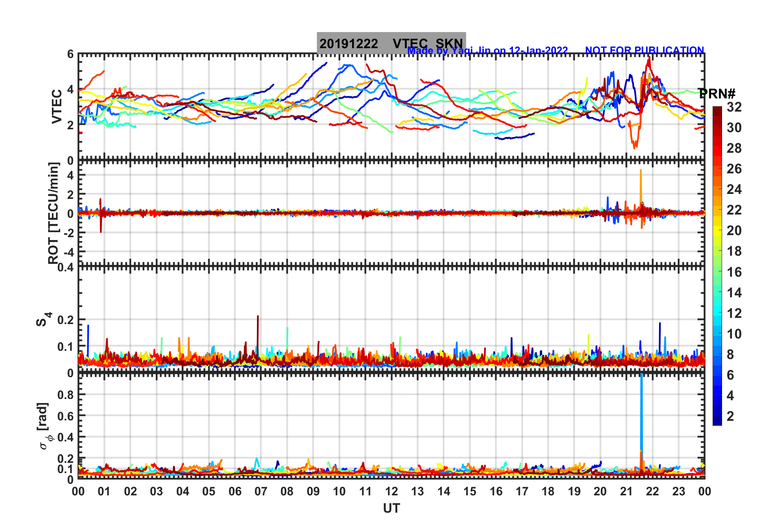The image size is (783, 532).
Task: Click the "0.8" tick on the σφ axis
Action: coord(66,394)
